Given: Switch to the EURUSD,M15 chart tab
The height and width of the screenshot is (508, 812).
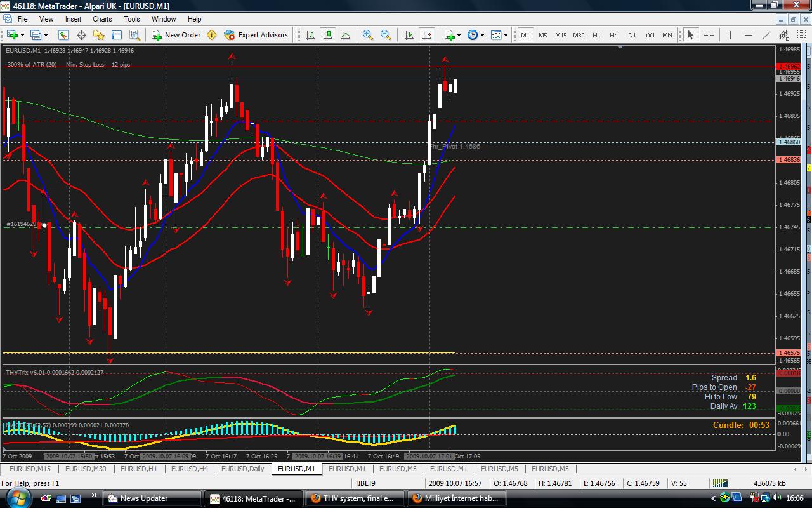Looking at the screenshot, I should click(x=31, y=469).
